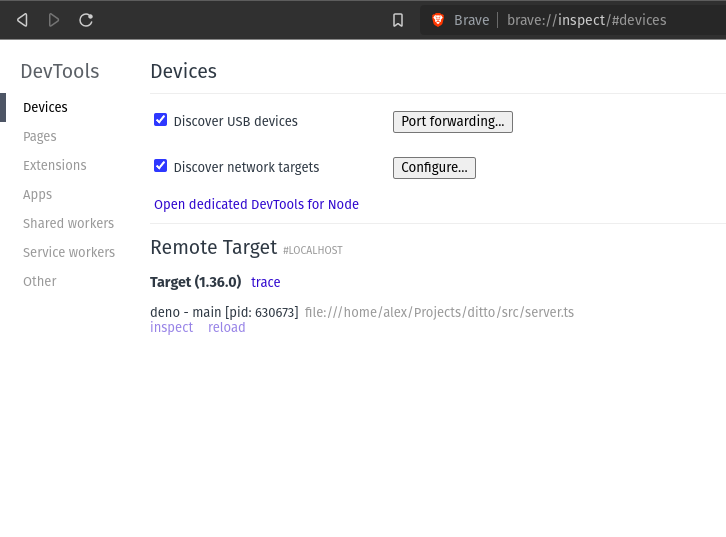Click the Brave lion shield icon
Viewport: 726px width, 537px height.
coord(438,20)
